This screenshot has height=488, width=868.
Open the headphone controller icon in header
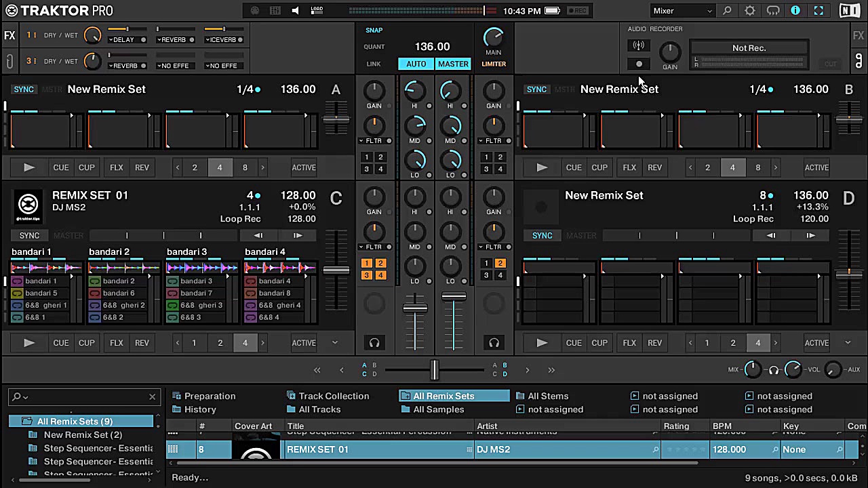tap(773, 11)
